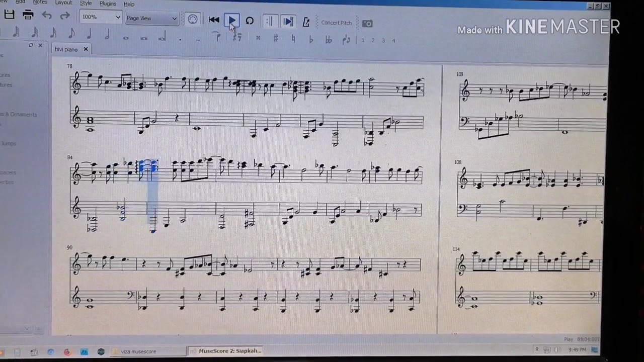Switch to voice 3
The height and width of the screenshot is (362, 644).
coord(383,40)
